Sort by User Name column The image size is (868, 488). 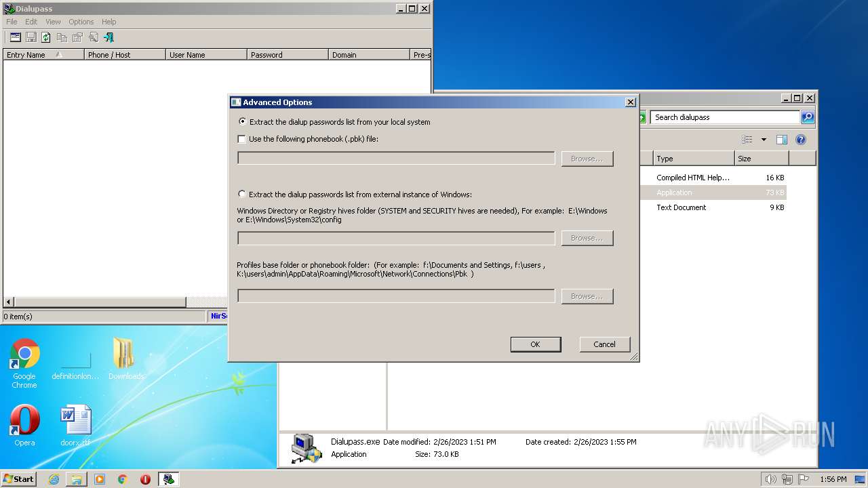pos(206,55)
